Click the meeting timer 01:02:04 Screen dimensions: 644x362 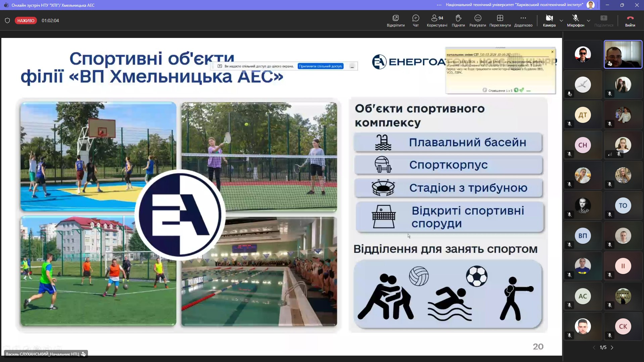(x=50, y=20)
